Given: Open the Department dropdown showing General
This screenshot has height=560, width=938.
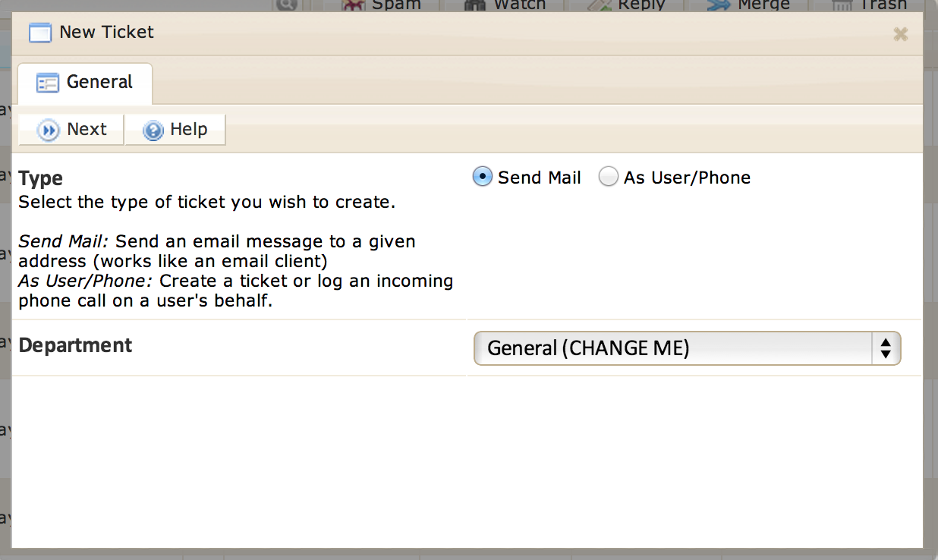Looking at the screenshot, I should click(x=687, y=348).
